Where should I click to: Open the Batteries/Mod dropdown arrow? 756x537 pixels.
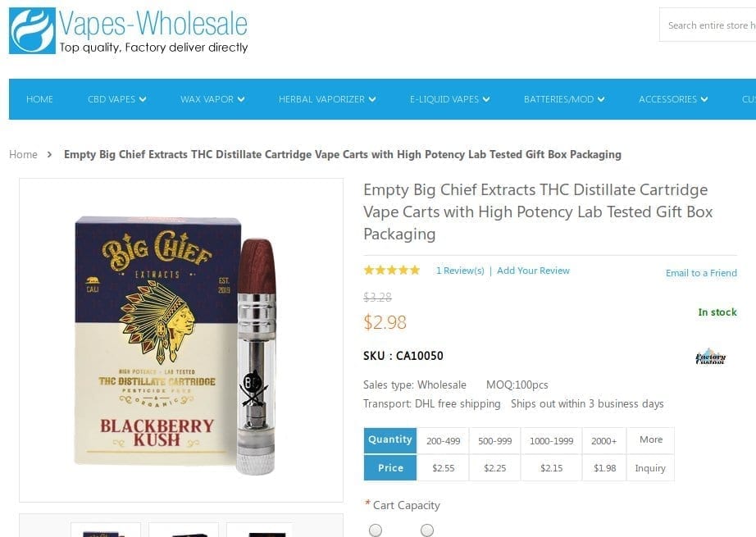pos(601,99)
